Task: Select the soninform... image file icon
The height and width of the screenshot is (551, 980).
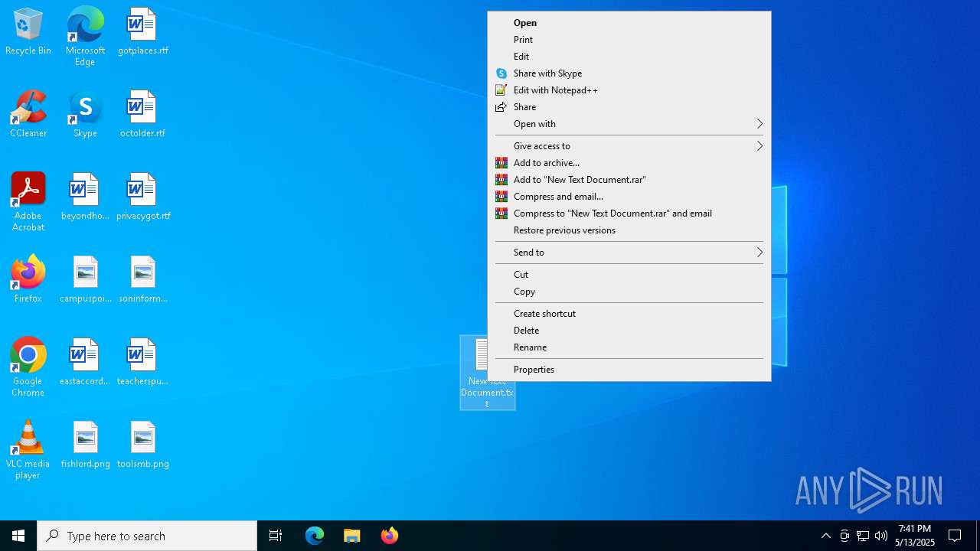Action: [142, 280]
